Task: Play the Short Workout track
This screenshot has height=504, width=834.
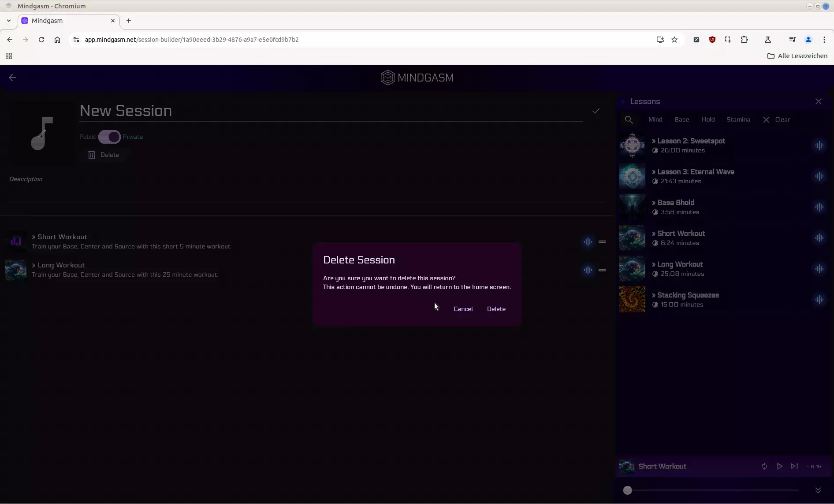Action: click(x=779, y=467)
